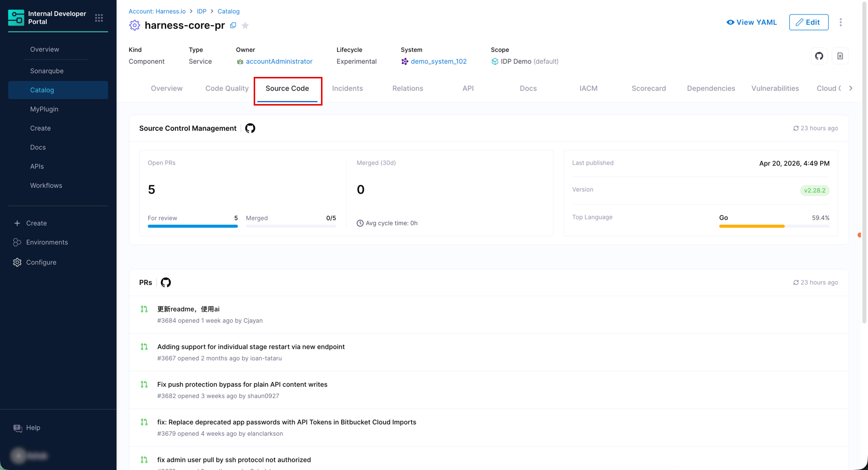The image size is (868, 470).
Task: Open the Dependencies tab
Action: click(x=711, y=88)
